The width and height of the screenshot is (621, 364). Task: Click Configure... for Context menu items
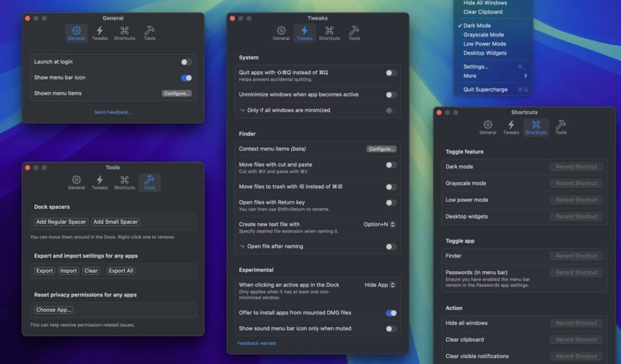381,149
